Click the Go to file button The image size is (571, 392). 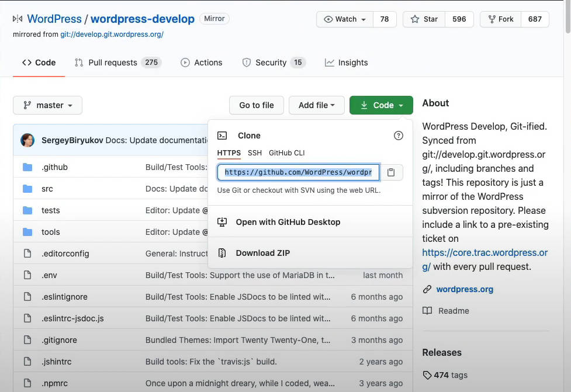[x=256, y=105]
